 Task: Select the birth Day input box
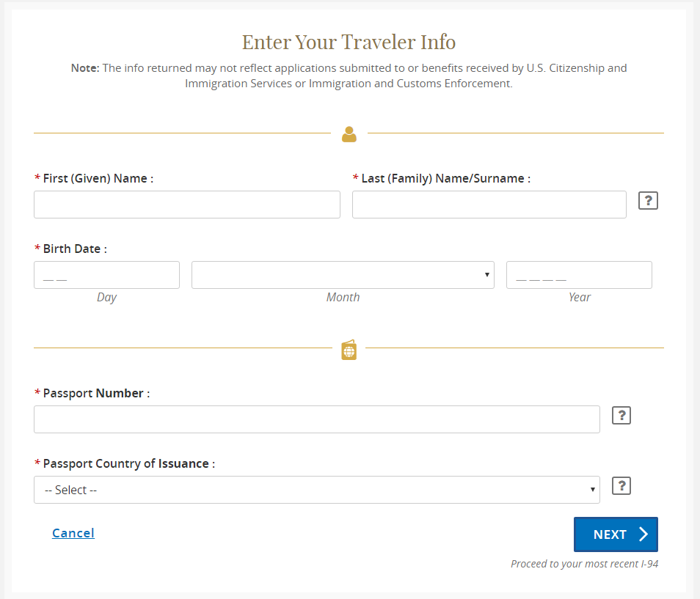(x=106, y=275)
